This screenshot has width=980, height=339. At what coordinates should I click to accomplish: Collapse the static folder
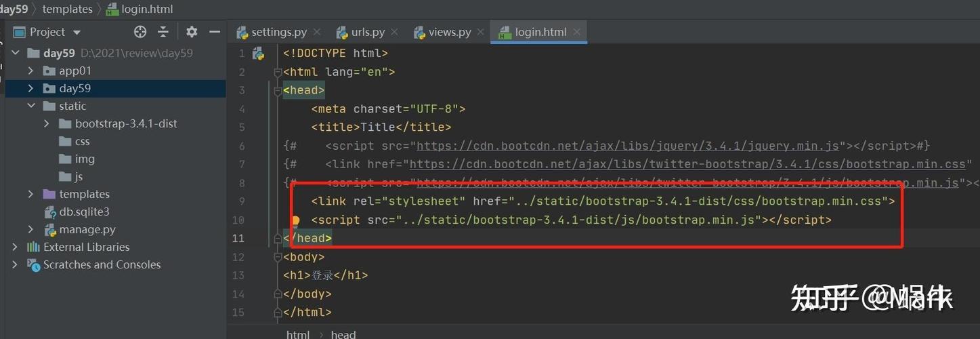coord(30,106)
